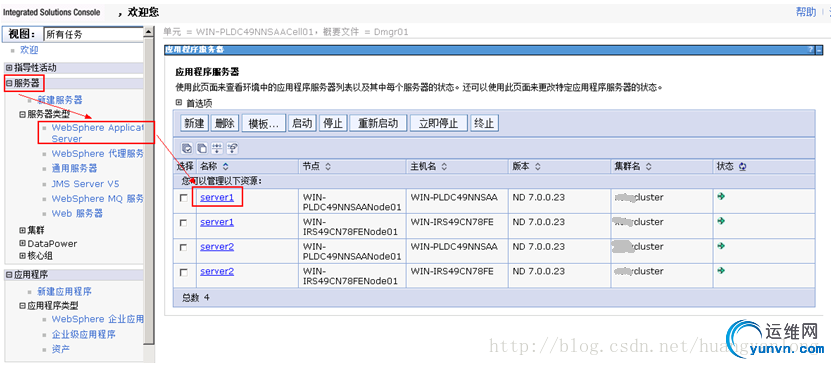Deselect all items toolbar icon

pyautogui.click(x=202, y=148)
